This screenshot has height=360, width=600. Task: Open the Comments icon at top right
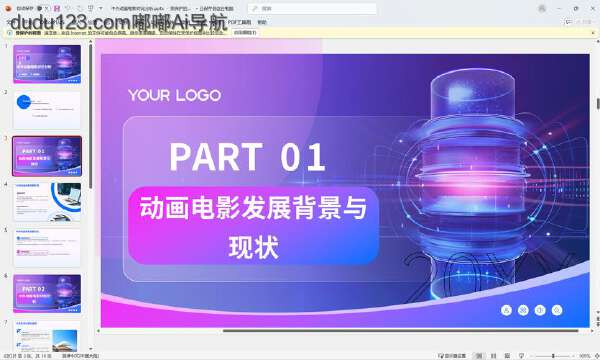tap(569, 22)
